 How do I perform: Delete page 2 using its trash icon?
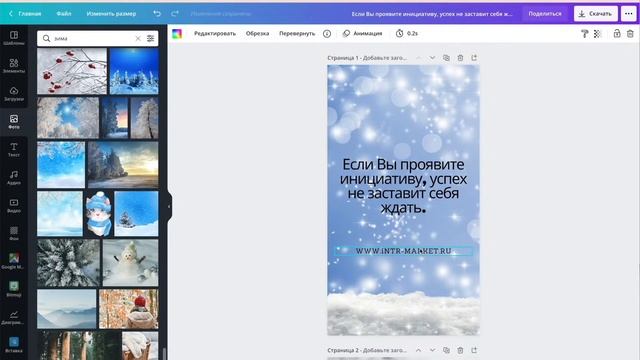(x=460, y=350)
